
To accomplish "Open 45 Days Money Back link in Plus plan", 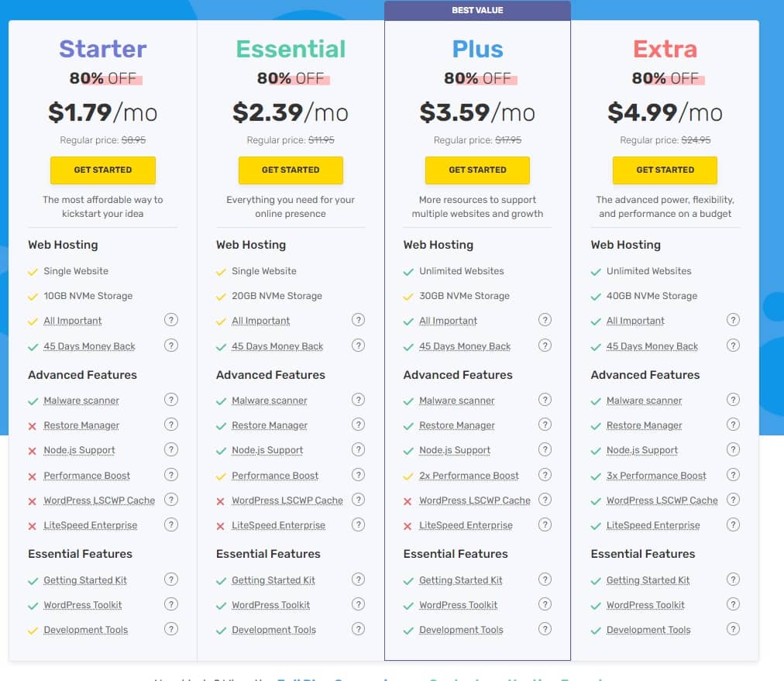I will pos(465,346).
